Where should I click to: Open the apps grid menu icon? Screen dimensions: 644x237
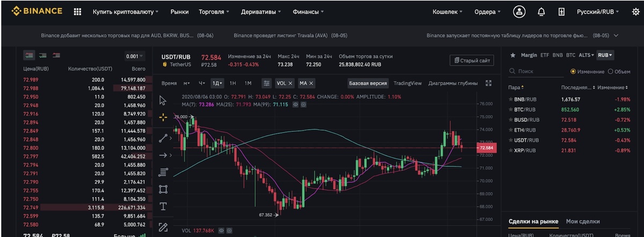[77, 11]
